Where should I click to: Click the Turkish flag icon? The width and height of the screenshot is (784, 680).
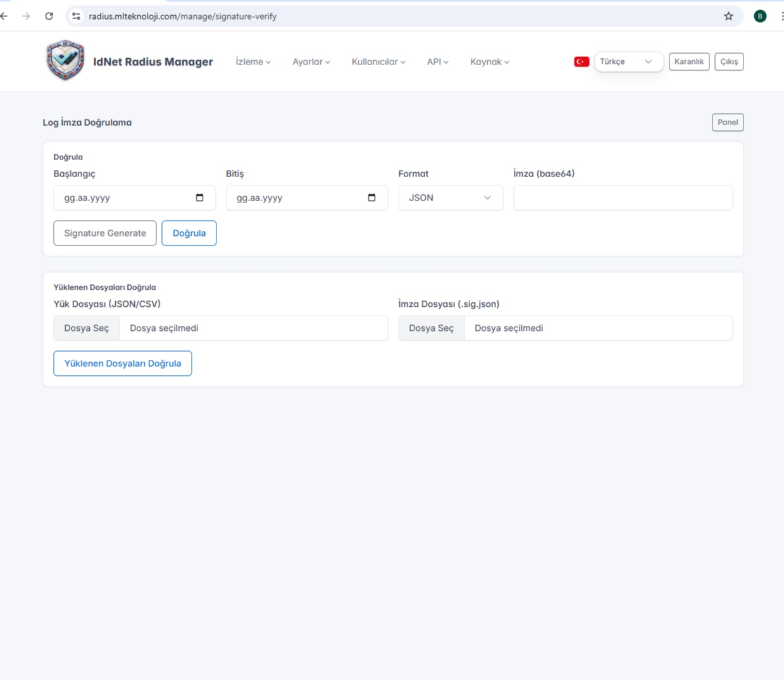point(582,62)
